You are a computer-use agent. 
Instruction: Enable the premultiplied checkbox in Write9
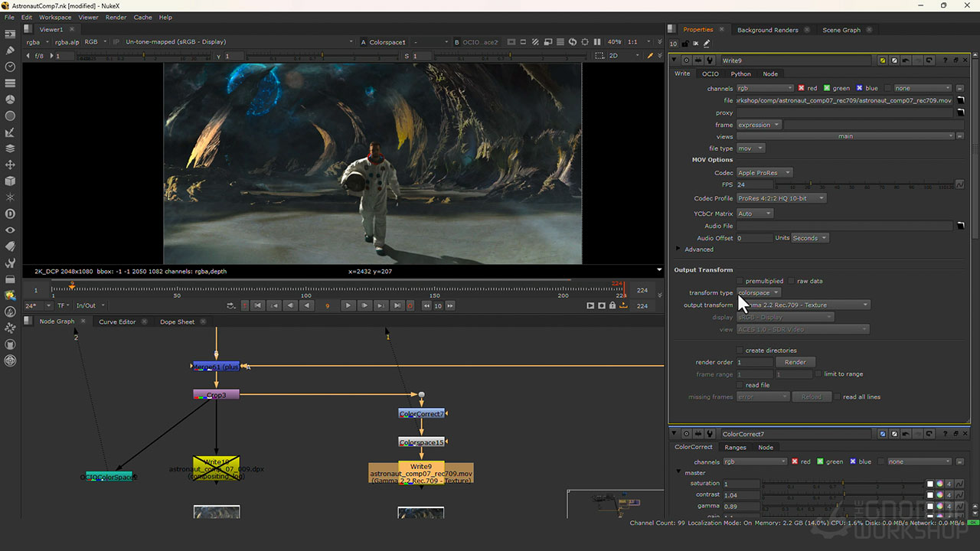coord(739,281)
